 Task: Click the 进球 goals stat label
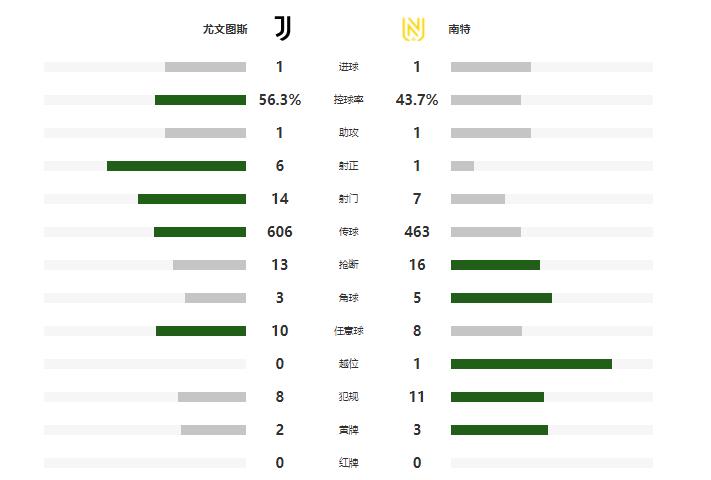pyautogui.click(x=348, y=67)
